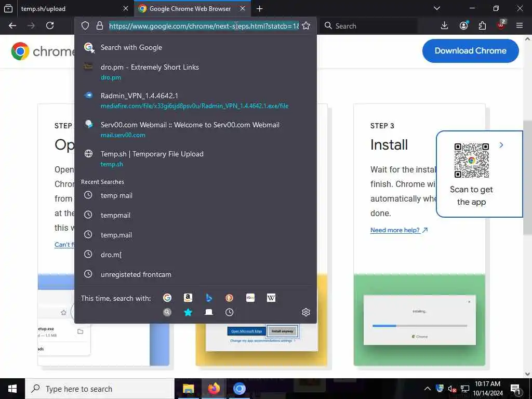Click the address bar URL field
The height and width of the screenshot is (399, 532).
pyautogui.click(x=204, y=26)
